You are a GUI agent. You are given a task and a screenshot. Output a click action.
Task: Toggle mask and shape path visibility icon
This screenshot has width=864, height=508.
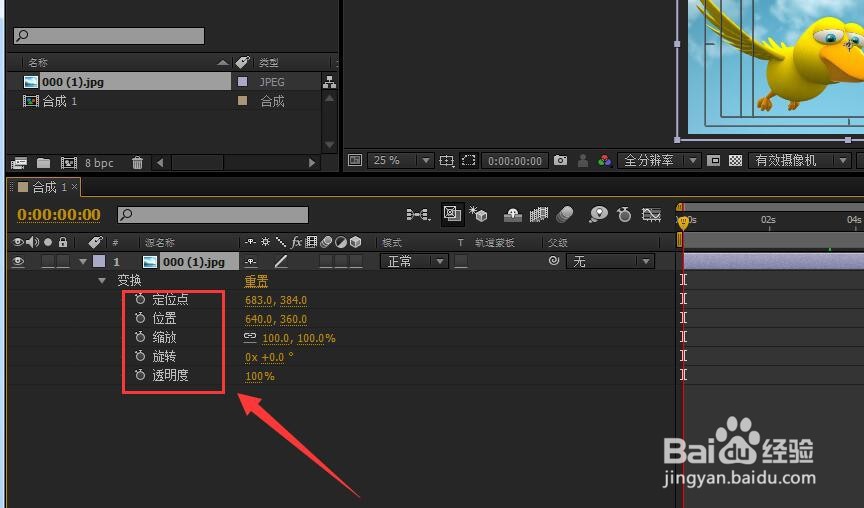click(469, 160)
